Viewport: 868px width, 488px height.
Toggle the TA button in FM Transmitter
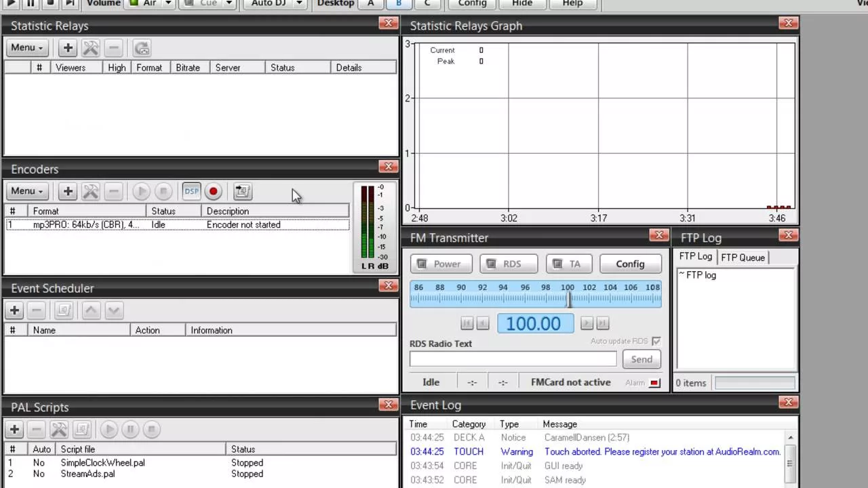click(568, 264)
